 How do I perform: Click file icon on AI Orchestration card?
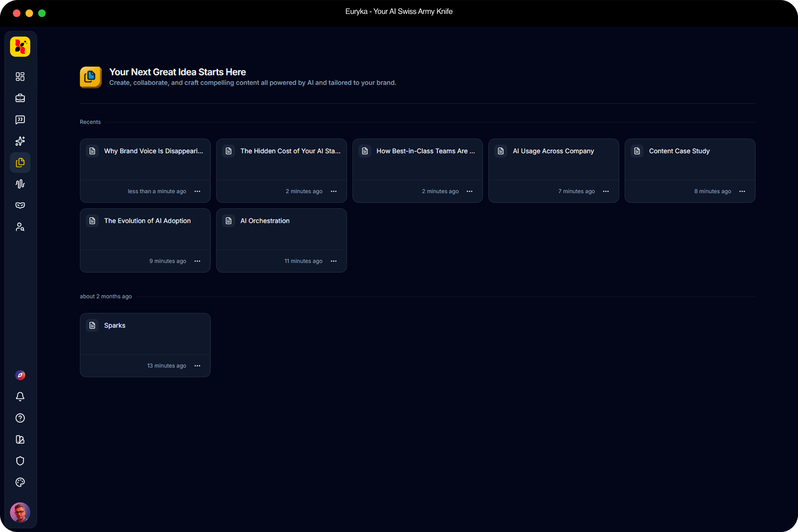pos(229,221)
